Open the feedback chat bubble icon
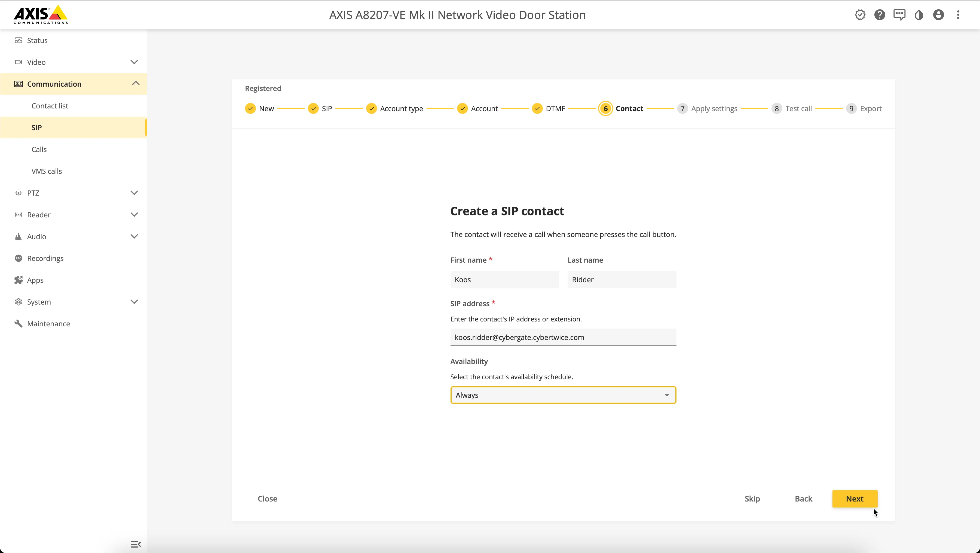This screenshot has height=553, width=980. coord(899,15)
